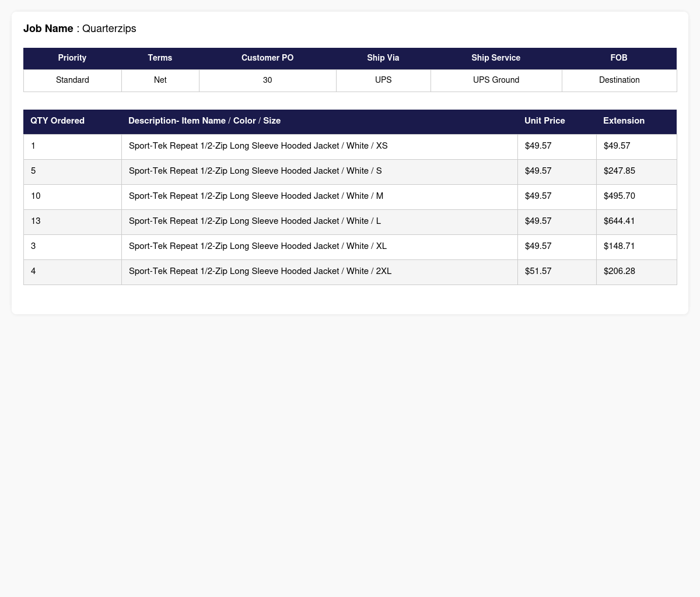Select quantity 4 in the 2XL row

click(72, 272)
